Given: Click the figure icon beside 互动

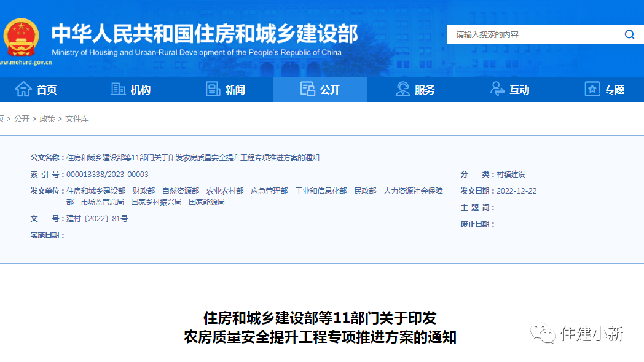Looking at the screenshot, I should (498, 89).
